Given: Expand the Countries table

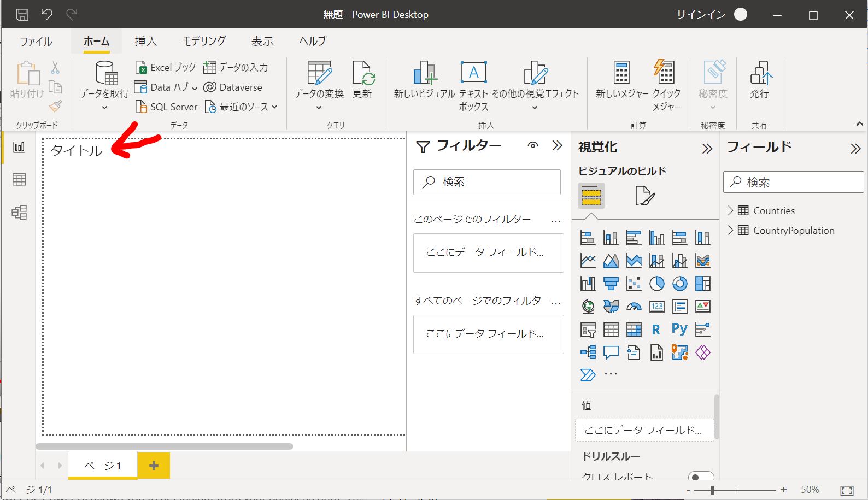Looking at the screenshot, I should 731,210.
